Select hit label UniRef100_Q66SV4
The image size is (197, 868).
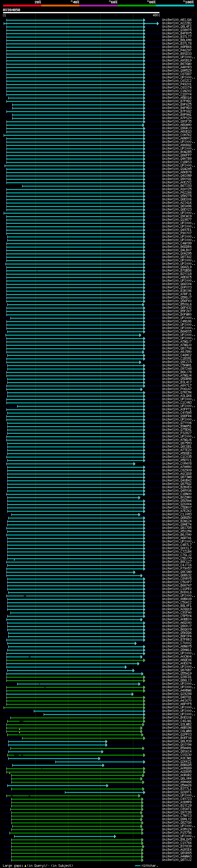(x=177, y=284)
